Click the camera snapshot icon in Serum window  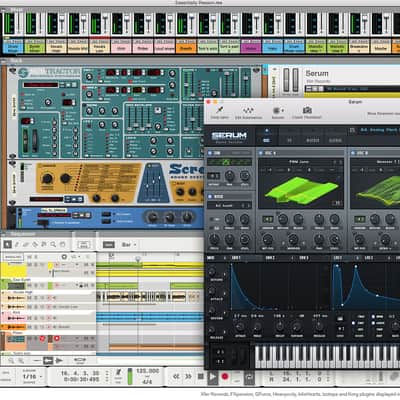[x=307, y=110]
